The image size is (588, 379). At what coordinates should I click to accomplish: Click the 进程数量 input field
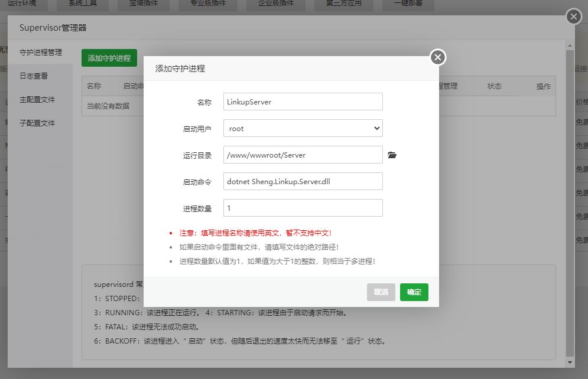(303, 208)
